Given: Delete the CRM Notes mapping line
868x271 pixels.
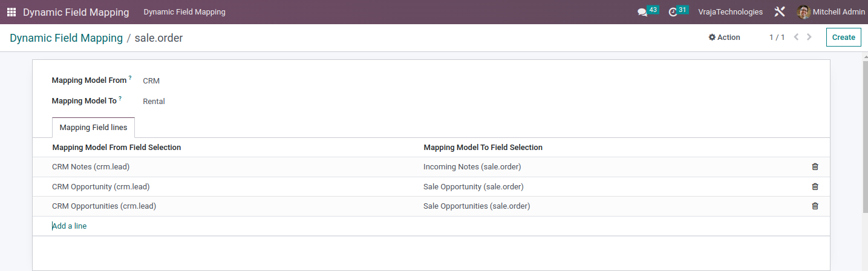Looking at the screenshot, I should pyautogui.click(x=815, y=167).
